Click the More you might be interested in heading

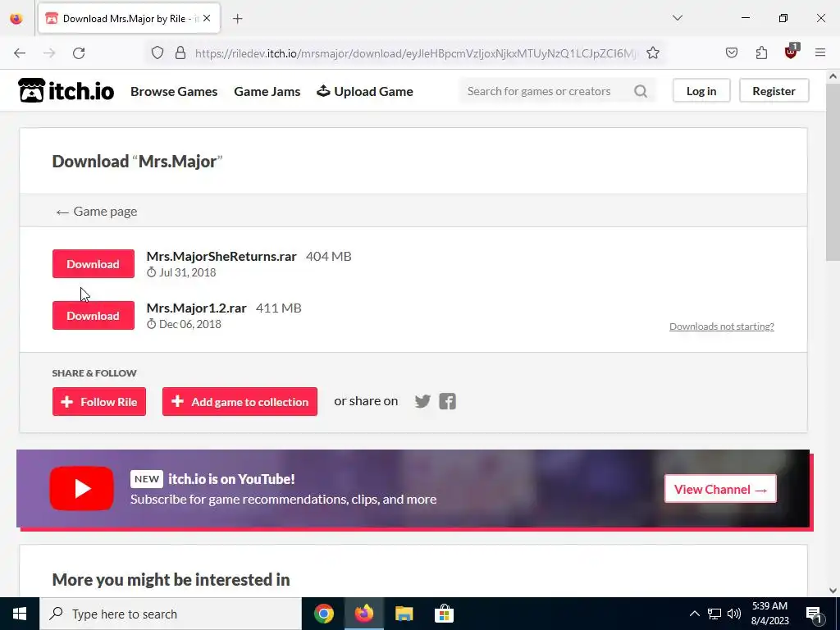tap(171, 580)
